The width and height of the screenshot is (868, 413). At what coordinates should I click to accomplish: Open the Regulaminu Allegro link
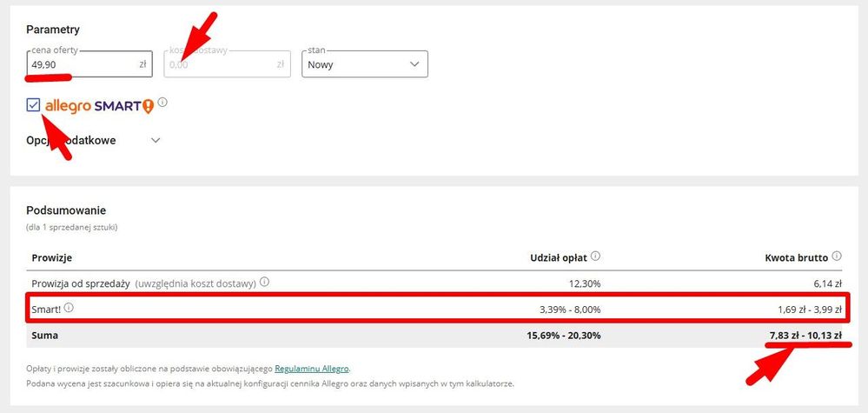pos(312,369)
